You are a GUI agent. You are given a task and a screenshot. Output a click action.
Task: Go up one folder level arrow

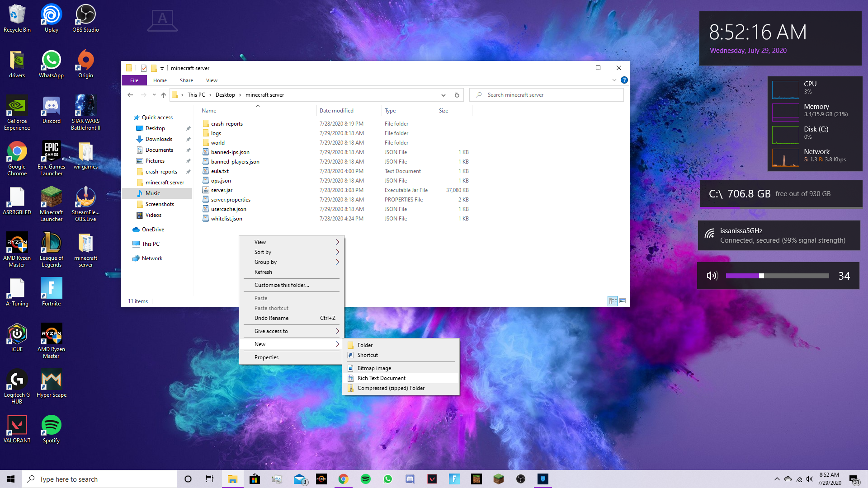164,95
